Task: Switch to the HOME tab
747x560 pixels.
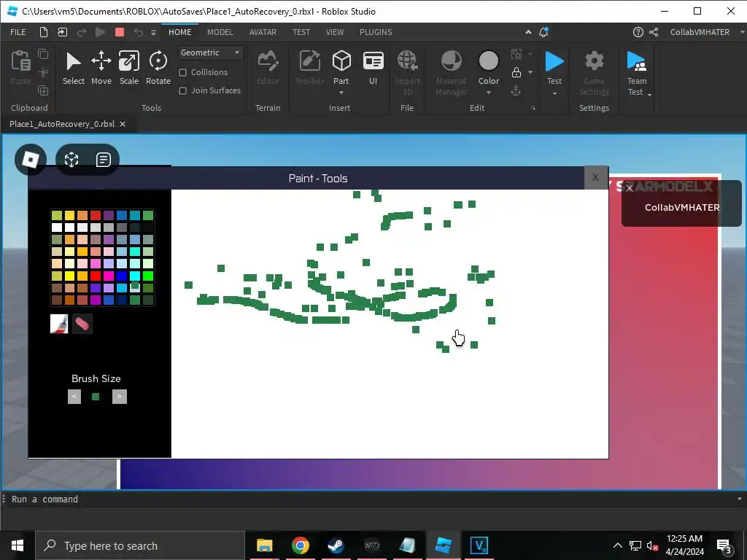Action: point(179,32)
